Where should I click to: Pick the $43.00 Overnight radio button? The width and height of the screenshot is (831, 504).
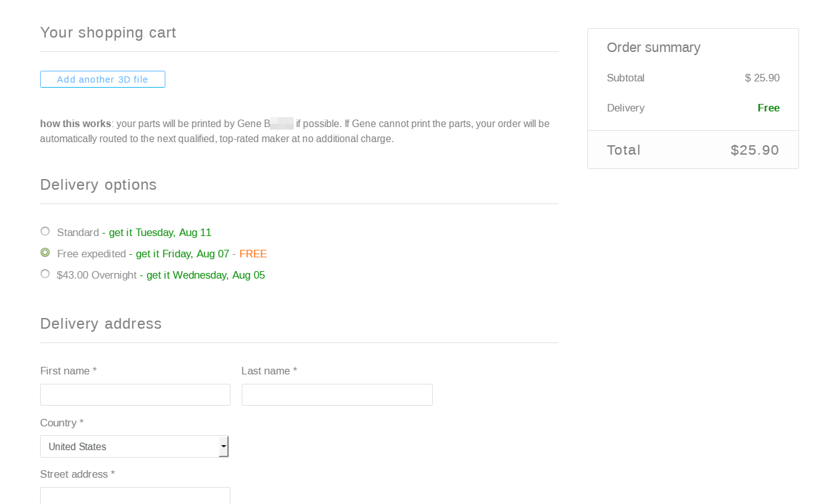pyautogui.click(x=45, y=274)
